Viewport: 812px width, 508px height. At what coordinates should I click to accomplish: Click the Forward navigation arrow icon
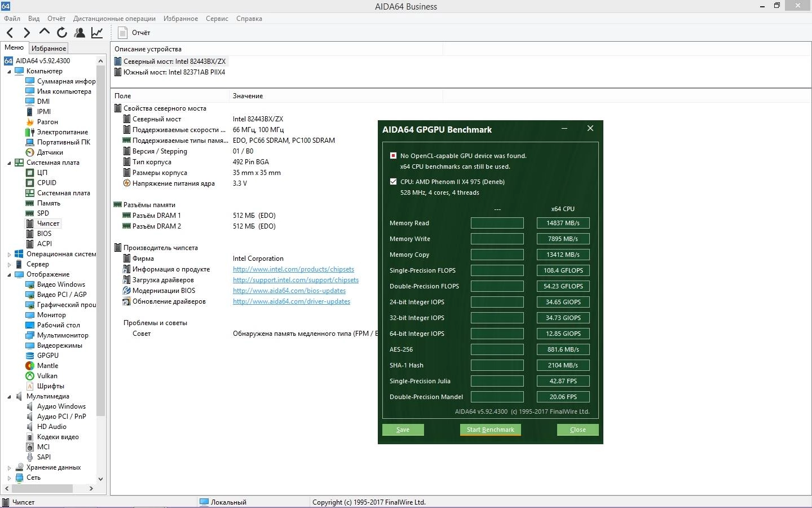pos(27,33)
